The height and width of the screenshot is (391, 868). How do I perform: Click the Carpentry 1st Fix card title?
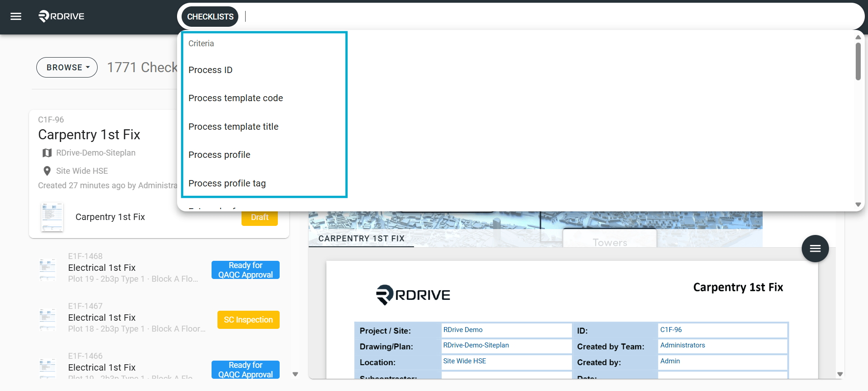point(89,135)
